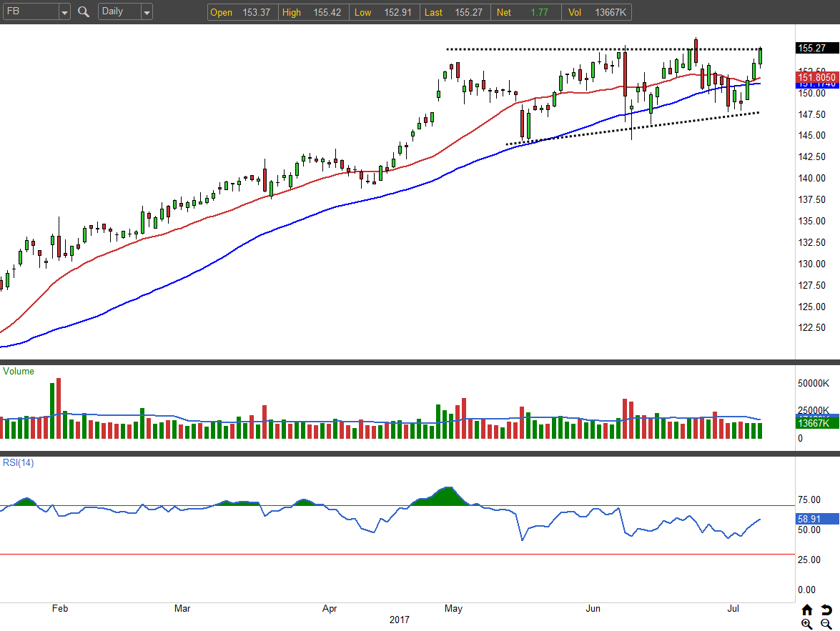Click the Daily interval combo box

(119, 12)
